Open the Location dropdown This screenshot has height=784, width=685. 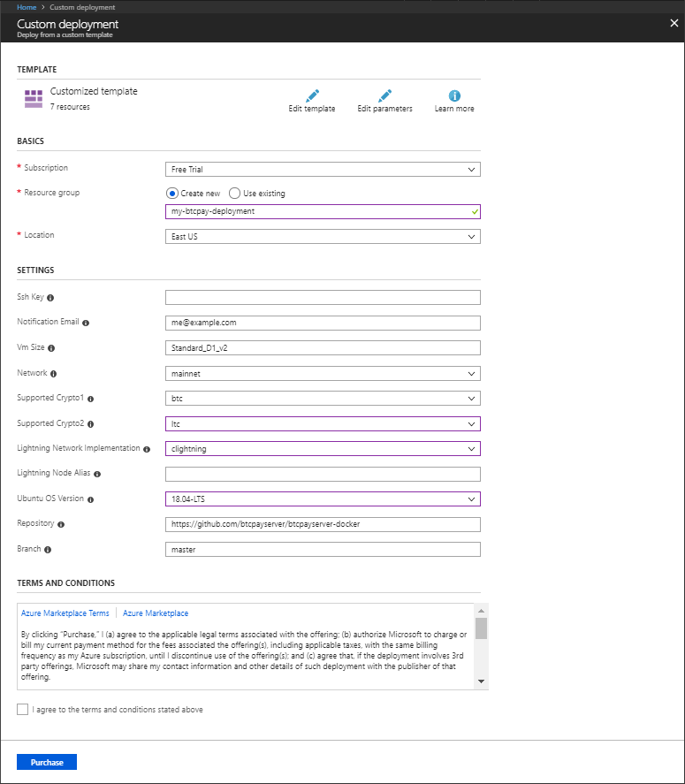click(323, 236)
